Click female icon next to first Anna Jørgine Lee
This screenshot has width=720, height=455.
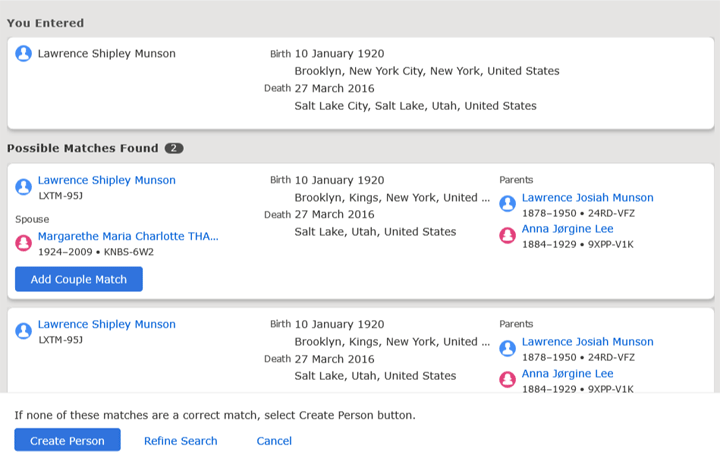507,235
